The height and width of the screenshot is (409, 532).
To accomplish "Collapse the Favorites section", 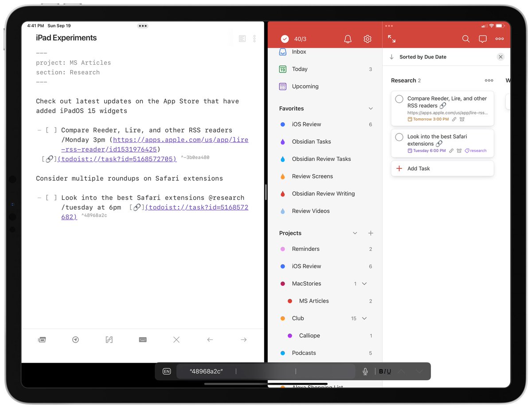I will coord(371,109).
